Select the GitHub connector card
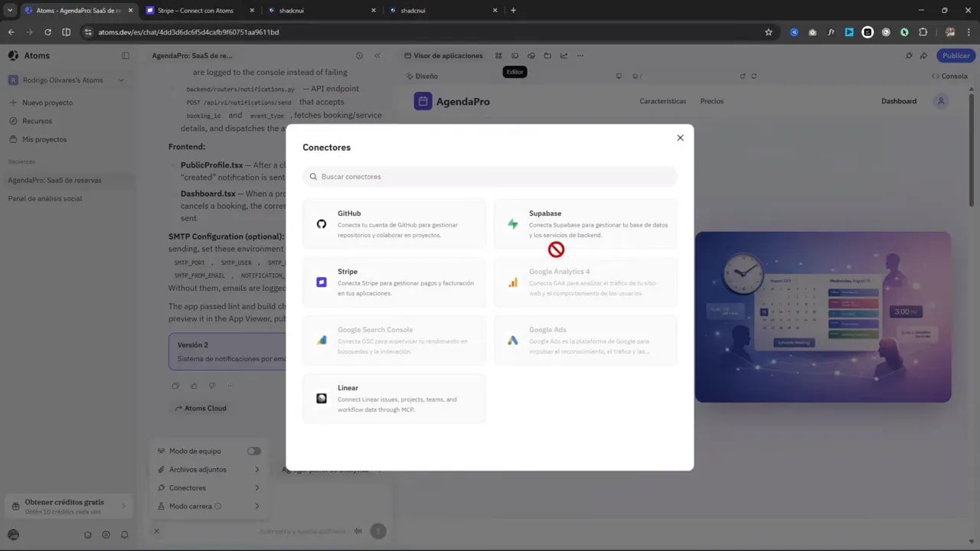 coord(394,224)
